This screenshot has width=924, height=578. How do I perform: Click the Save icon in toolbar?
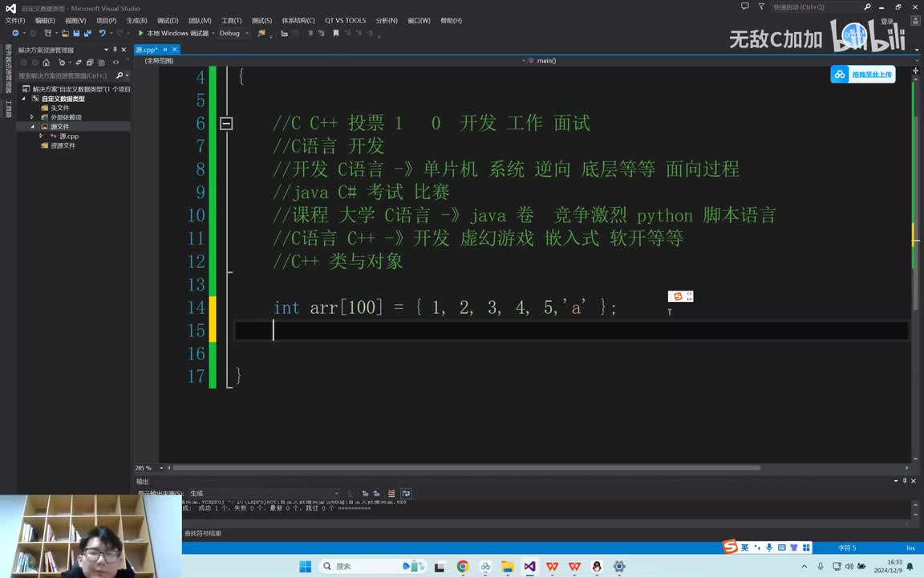[77, 34]
